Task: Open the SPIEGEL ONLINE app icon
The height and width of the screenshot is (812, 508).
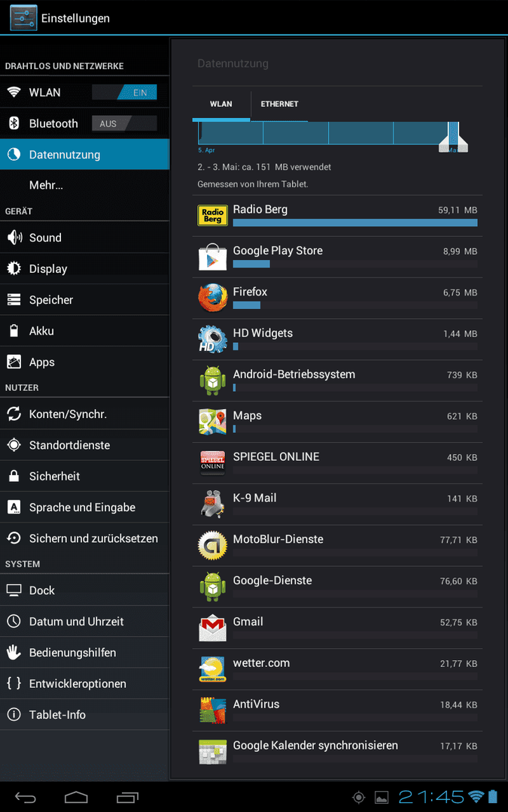Action: tap(212, 462)
